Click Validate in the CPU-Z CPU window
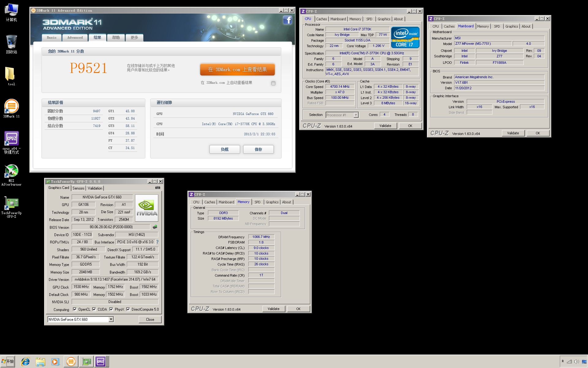588x368 pixels. coord(385,126)
